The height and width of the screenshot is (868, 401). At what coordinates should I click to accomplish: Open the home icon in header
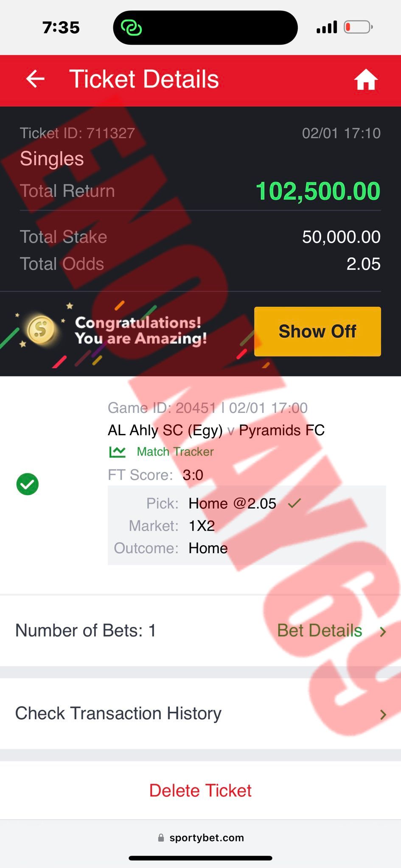coord(366,80)
